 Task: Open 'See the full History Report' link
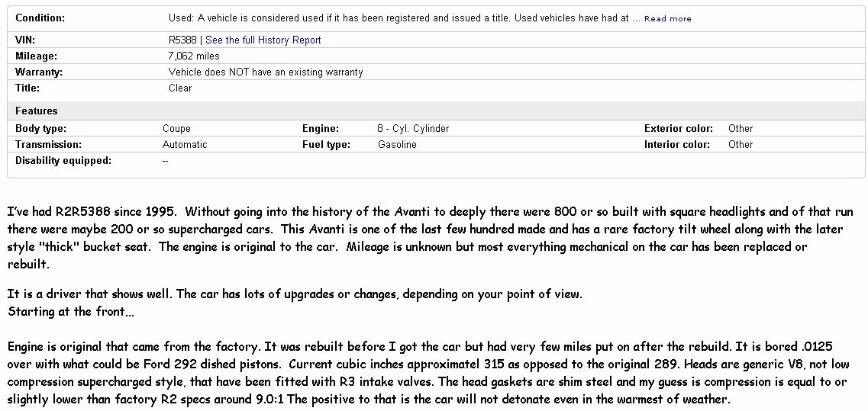point(263,40)
